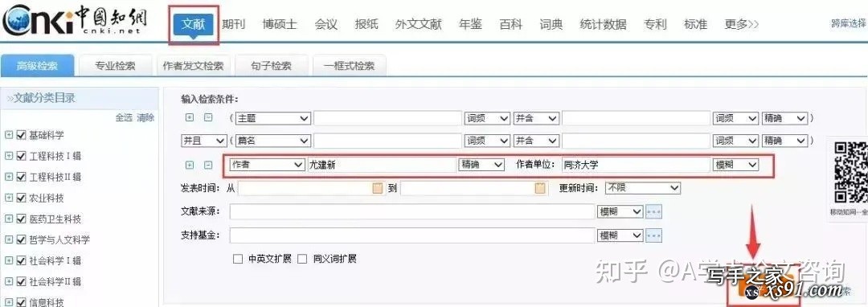Switch to the 博硕士 tab
Viewport: 868px width, 307px height.
280,24
